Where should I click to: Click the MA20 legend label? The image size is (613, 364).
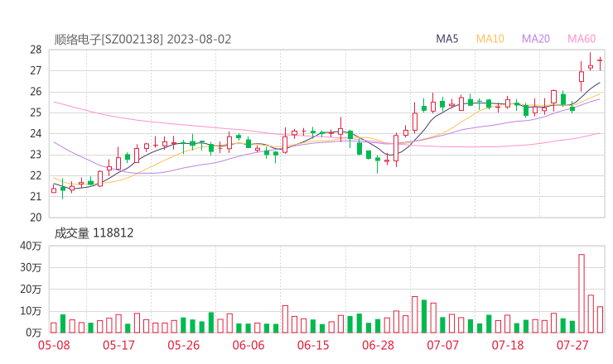(536, 39)
